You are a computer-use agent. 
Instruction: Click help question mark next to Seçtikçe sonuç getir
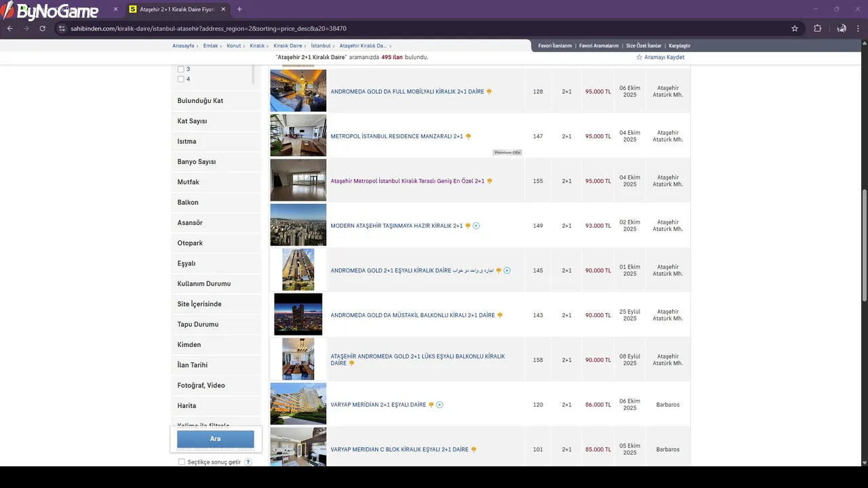coord(248,462)
